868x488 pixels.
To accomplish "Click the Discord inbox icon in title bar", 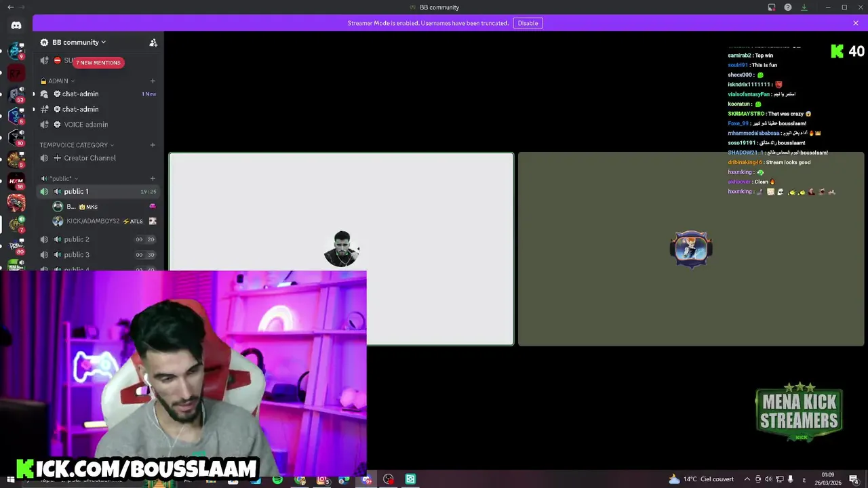I will point(772,7).
